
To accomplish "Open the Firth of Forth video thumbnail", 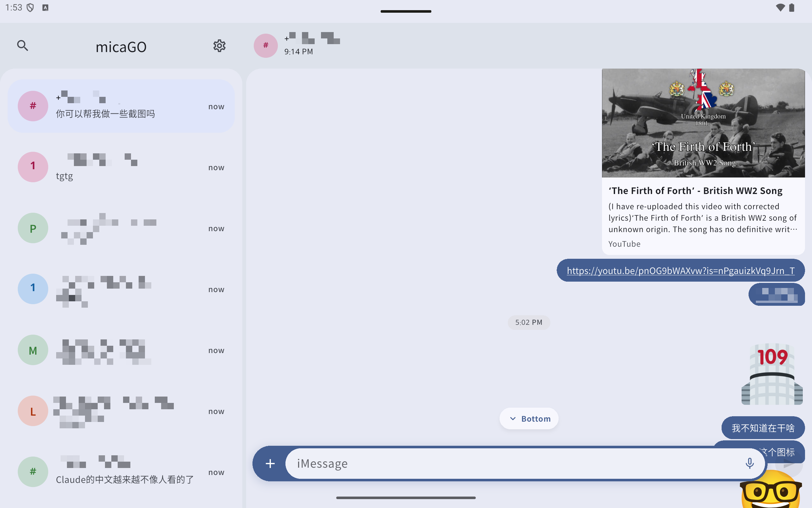I will 703,123.
